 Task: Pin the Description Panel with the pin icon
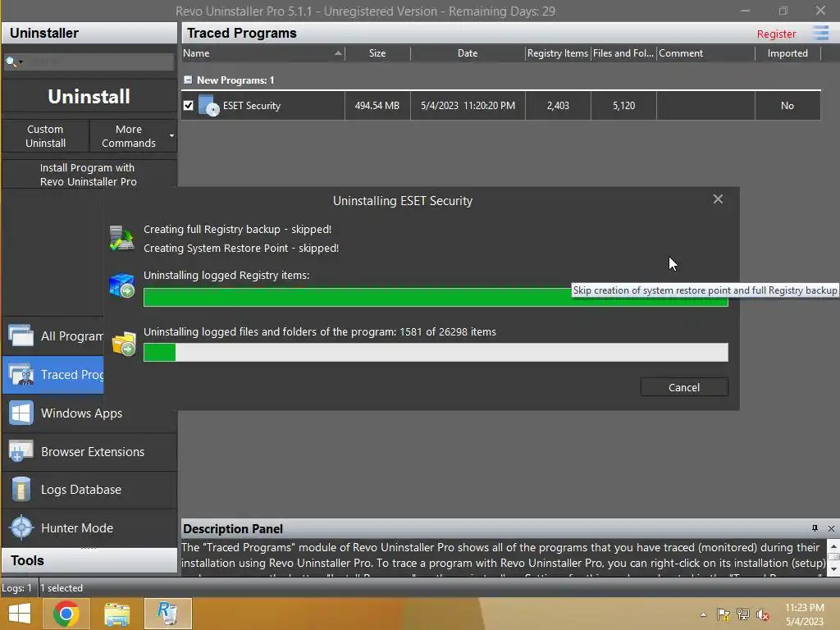815,528
